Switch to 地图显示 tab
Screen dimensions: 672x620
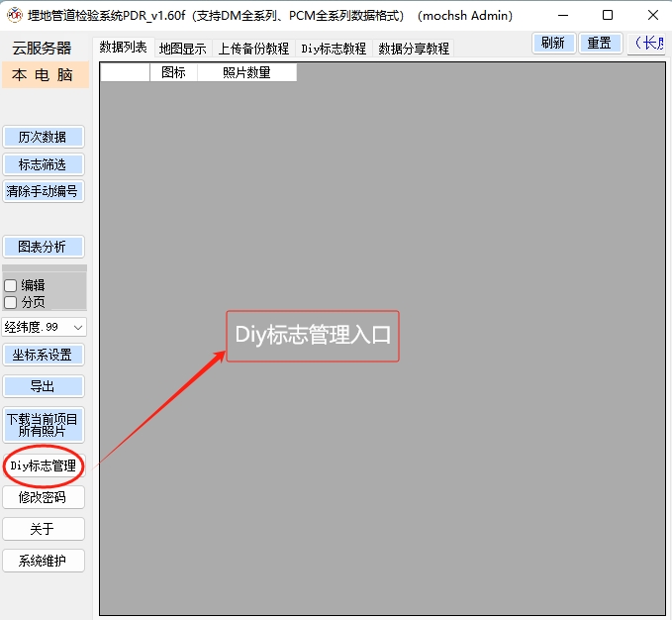[183, 49]
